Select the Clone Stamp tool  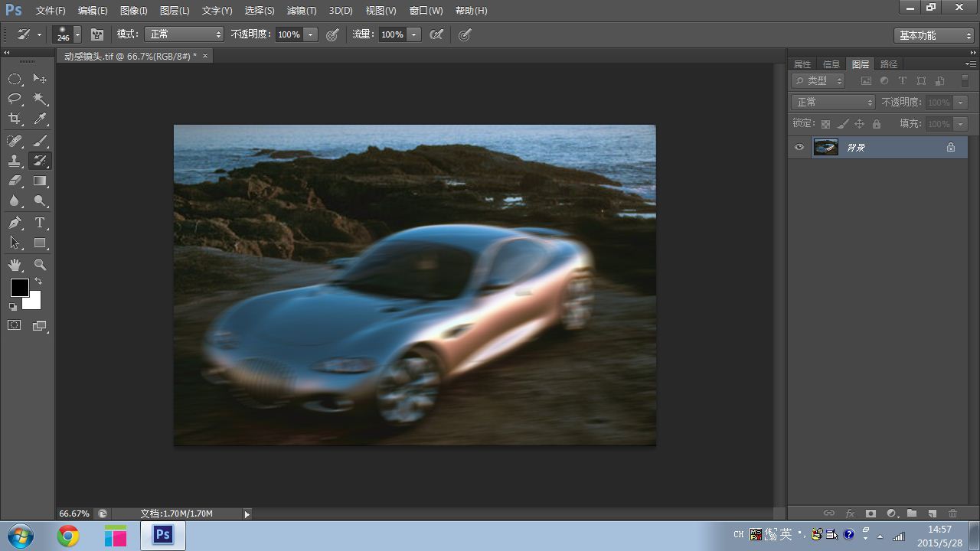pyautogui.click(x=15, y=161)
